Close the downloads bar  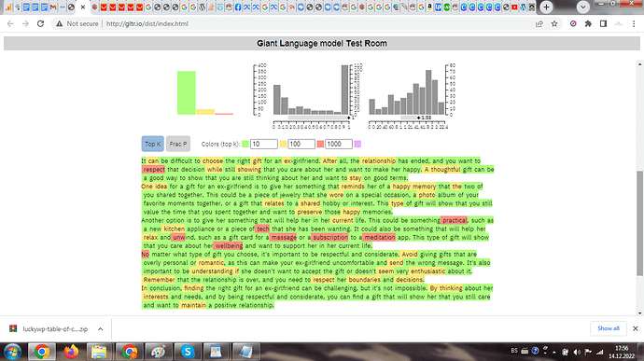click(636, 328)
